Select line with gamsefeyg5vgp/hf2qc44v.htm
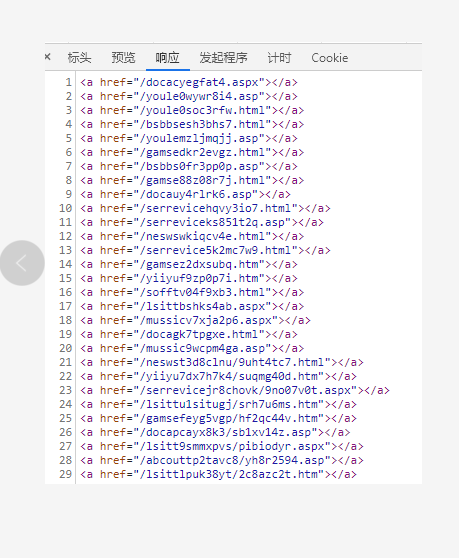This screenshot has height=558, width=459. 218,418
